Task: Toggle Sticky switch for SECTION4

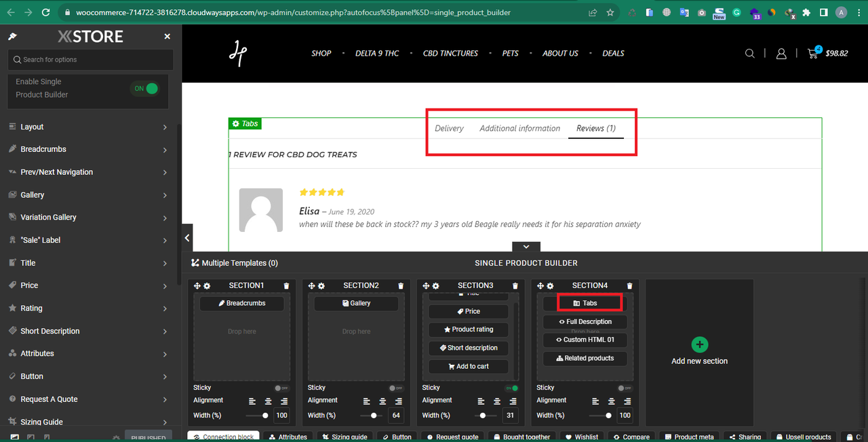Action: tap(624, 388)
